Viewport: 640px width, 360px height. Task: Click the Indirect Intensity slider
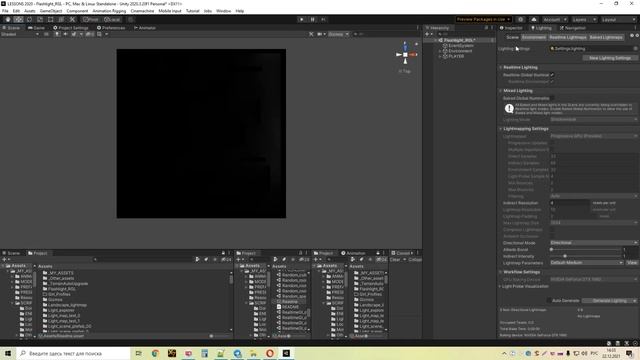[x=585, y=256]
